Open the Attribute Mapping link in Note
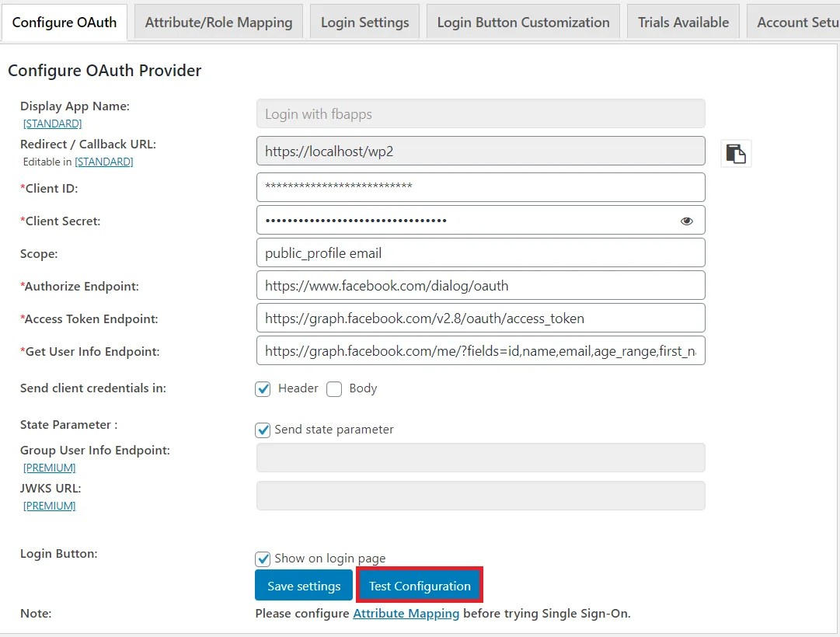The height and width of the screenshot is (637, 840). pyautogui.click(x=406, y=613)
